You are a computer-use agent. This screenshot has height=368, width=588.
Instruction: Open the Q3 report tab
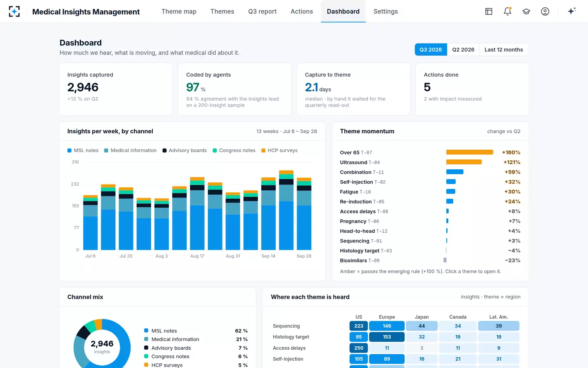click(262, 11)
